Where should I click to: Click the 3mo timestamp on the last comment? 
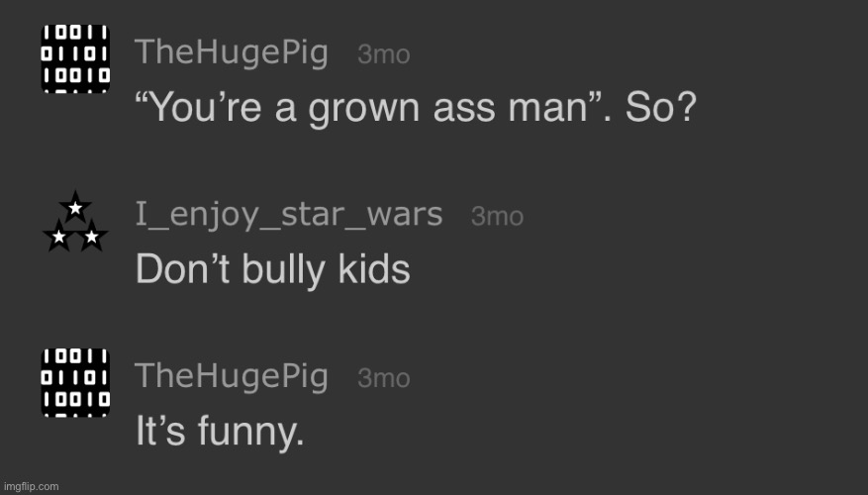383,378
